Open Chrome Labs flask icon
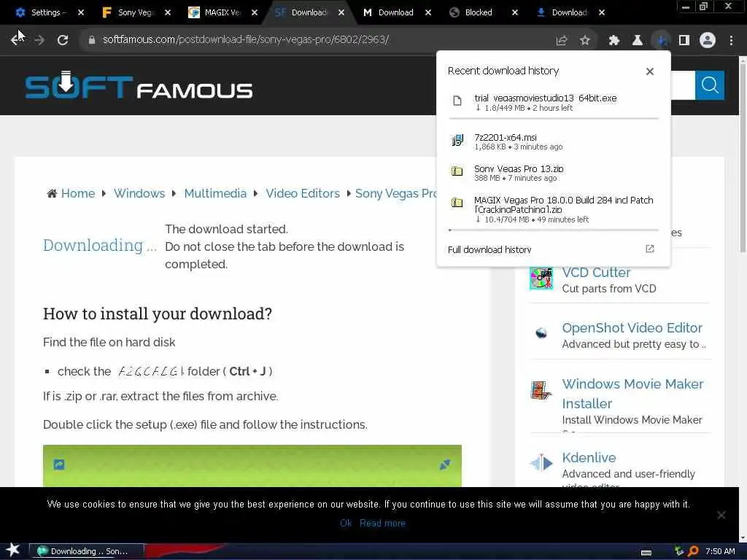Viewport: 747px width, 560px height. pyautogui.click(x=637, y=41)
